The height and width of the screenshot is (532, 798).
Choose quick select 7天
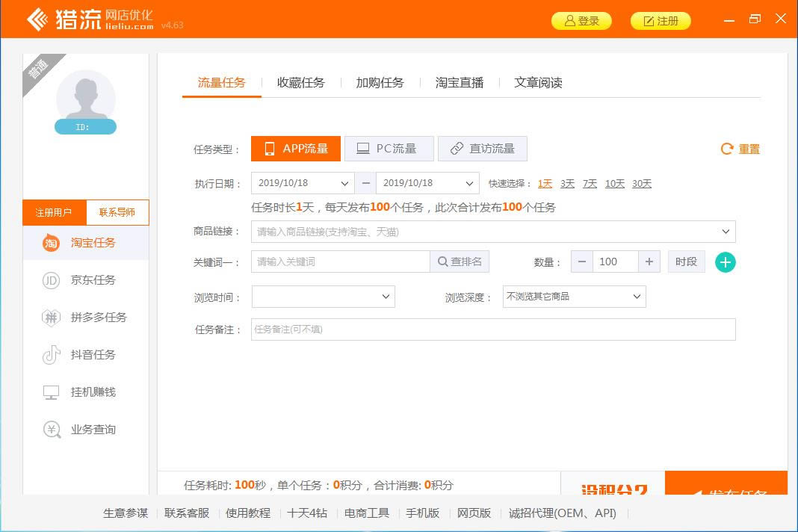pos(590,183)
